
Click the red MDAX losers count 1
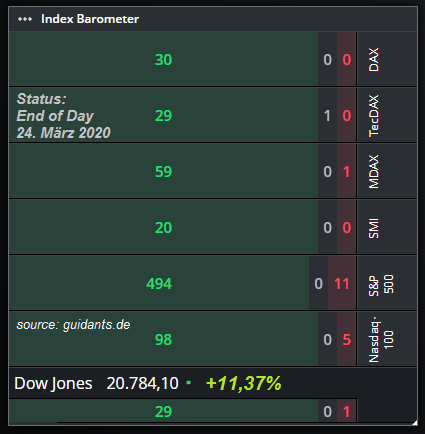coord(346,171)
